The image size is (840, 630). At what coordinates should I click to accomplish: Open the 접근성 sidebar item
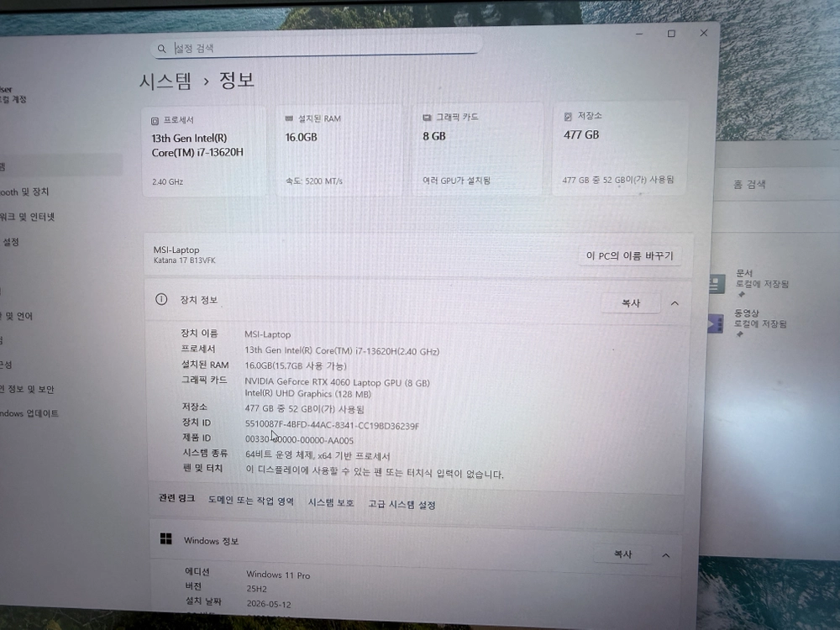tap(6, 365)
